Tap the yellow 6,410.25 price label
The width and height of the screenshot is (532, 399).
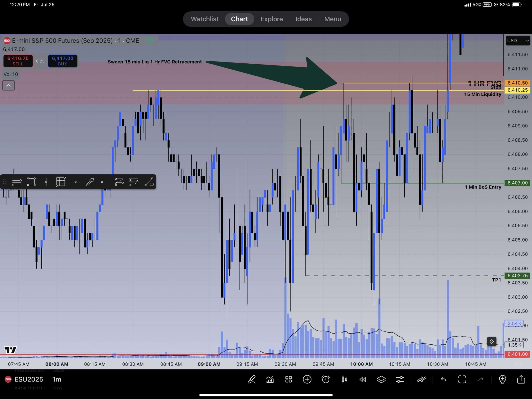point(517,90)
